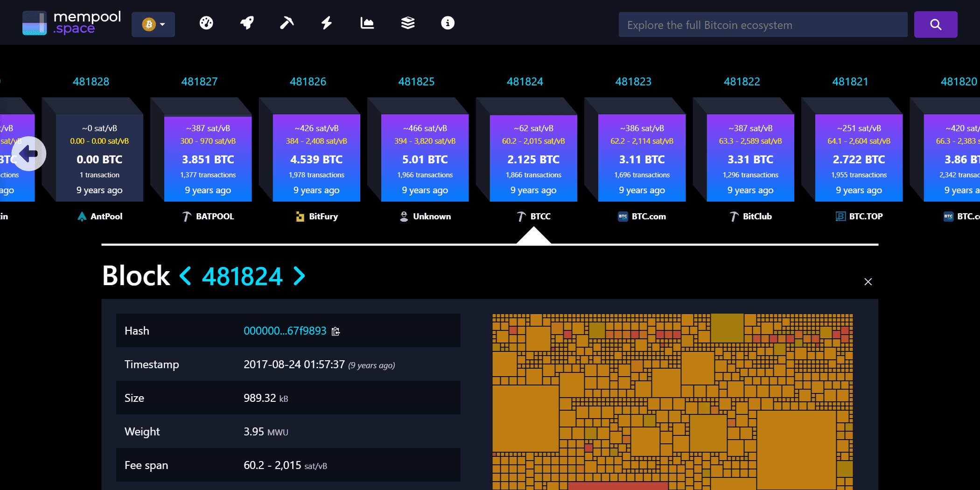Select block 481826 with 4.539 BTC
This screenshot has height=490, width=980.
[x=316, y=158]
